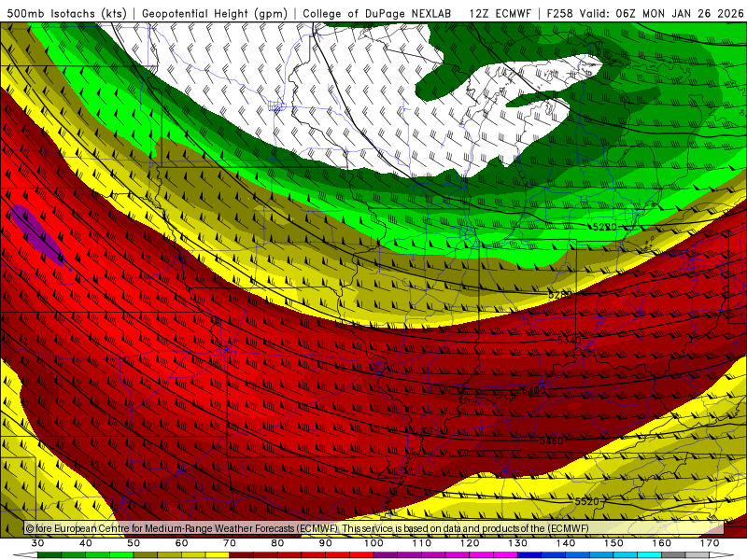Click the 5220 height contour label
This screenshot has width=747, height=560.
[604, 227]
